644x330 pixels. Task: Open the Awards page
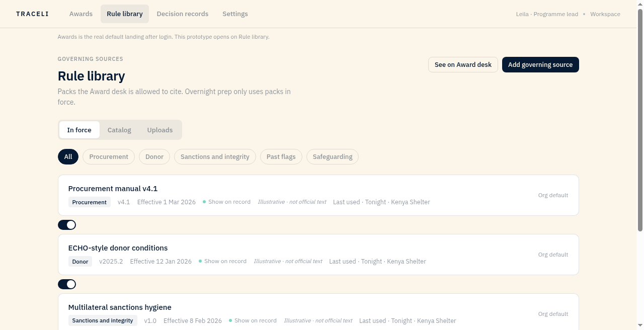tap(81, 14)
